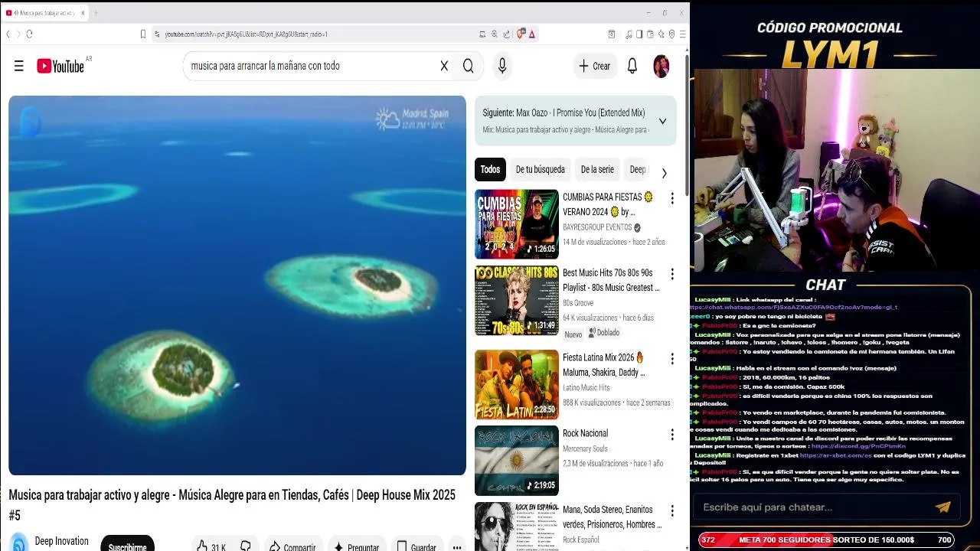Image resolution: width=980 pixels, height=551 pixels.
Task: Open the discord.gg link in chat
Action: coord(858,446)
